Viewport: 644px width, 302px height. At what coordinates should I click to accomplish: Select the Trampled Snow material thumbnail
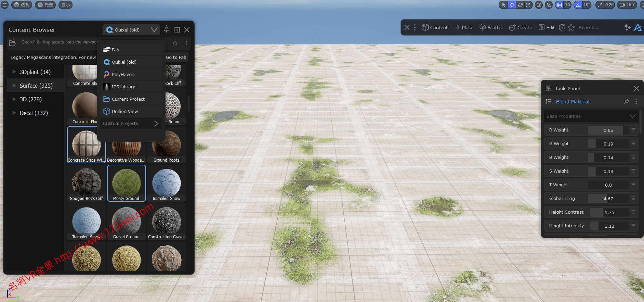(166, 184)
